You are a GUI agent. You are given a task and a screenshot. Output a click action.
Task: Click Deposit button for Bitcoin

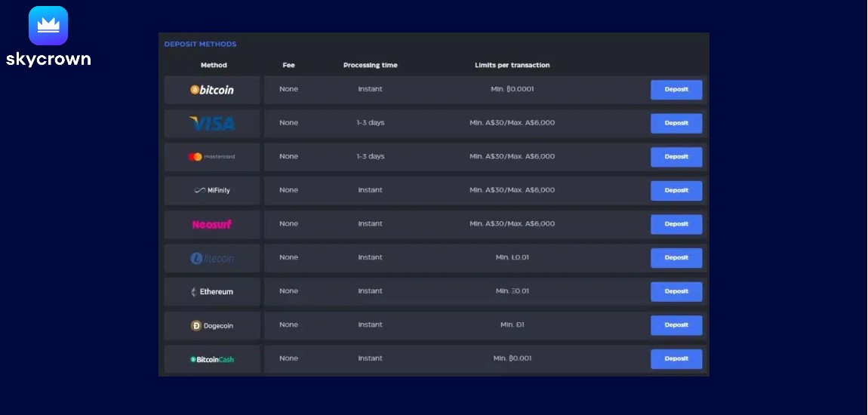pyautogui.click(x=676, y=90)
